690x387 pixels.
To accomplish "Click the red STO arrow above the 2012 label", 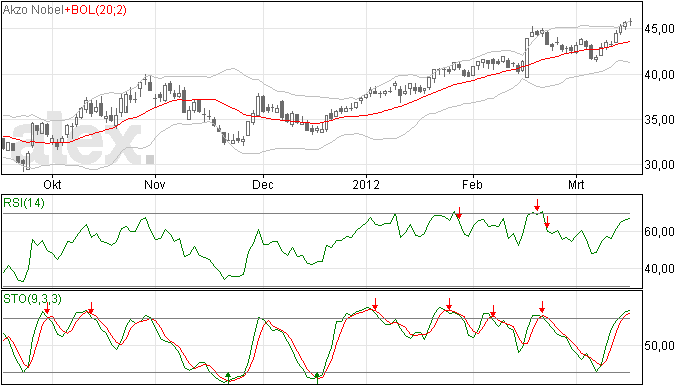I will [375, 304].
